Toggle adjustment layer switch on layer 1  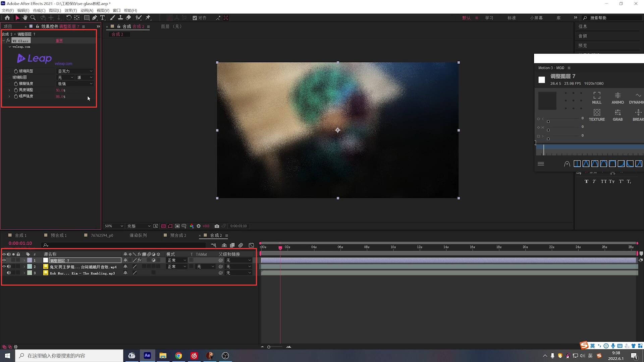pyautogui.click(x=154, y=260)
